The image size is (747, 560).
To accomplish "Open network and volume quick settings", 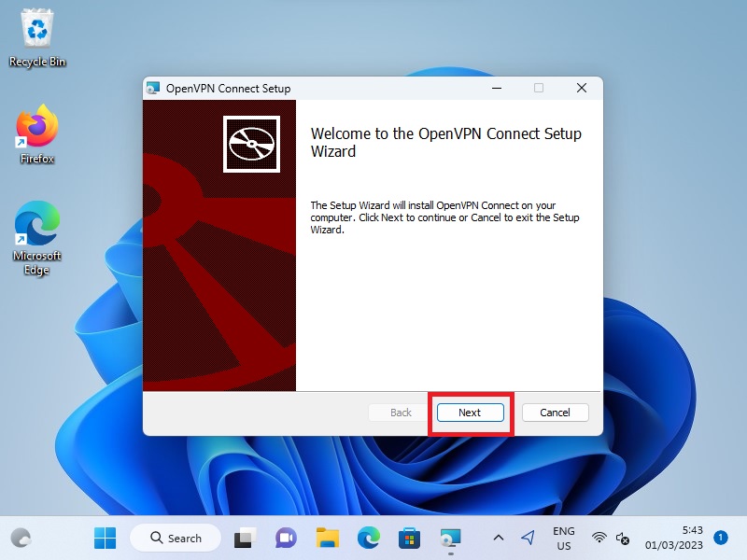I will click(x=611, y=538).
